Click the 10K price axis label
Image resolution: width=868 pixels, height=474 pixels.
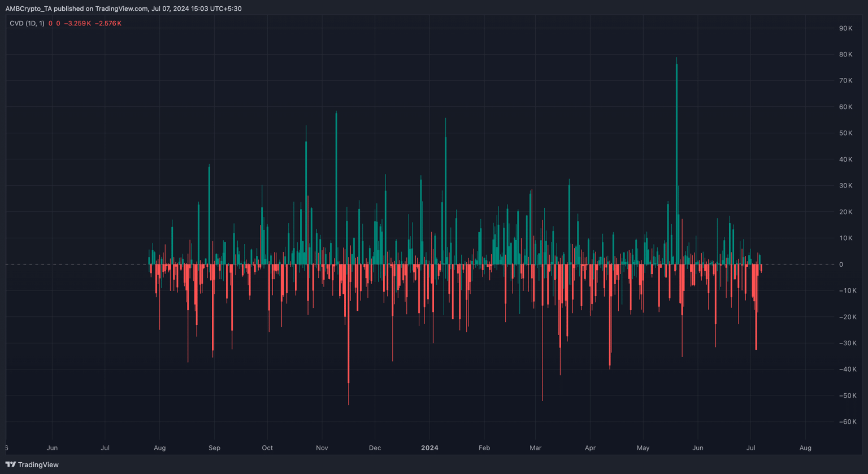[x=845, y=238]
